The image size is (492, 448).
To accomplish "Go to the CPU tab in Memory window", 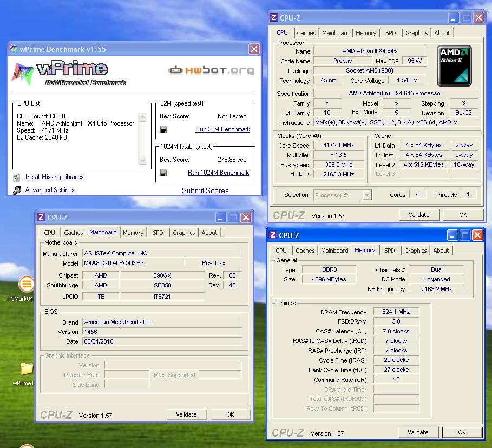I will pos(281,251).
